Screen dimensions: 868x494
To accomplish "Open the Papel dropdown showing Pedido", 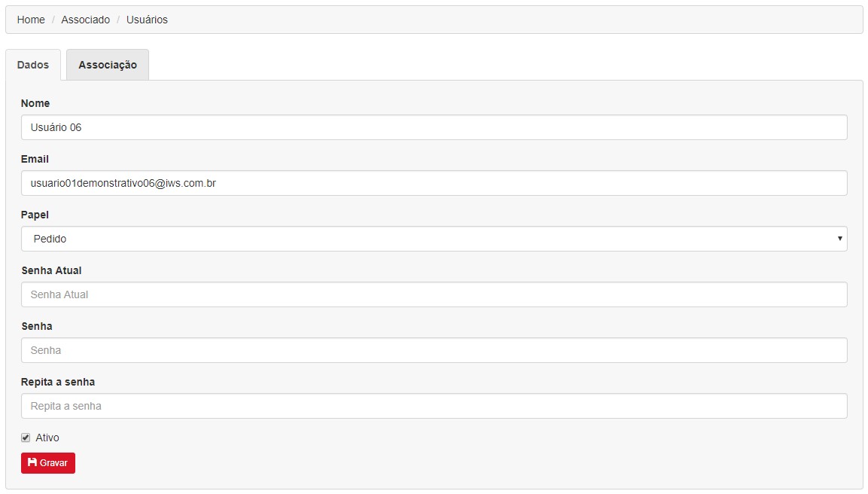I will point(434,239).
